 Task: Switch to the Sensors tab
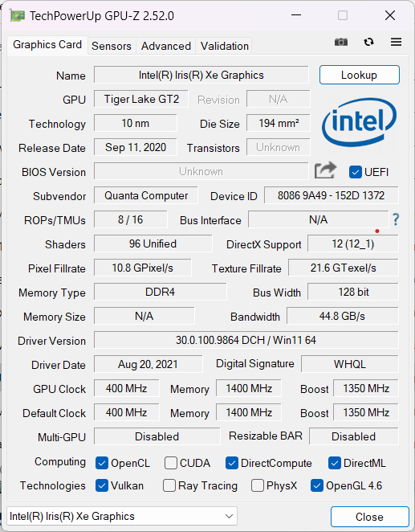pyautogui.click(x=111, y=46)
